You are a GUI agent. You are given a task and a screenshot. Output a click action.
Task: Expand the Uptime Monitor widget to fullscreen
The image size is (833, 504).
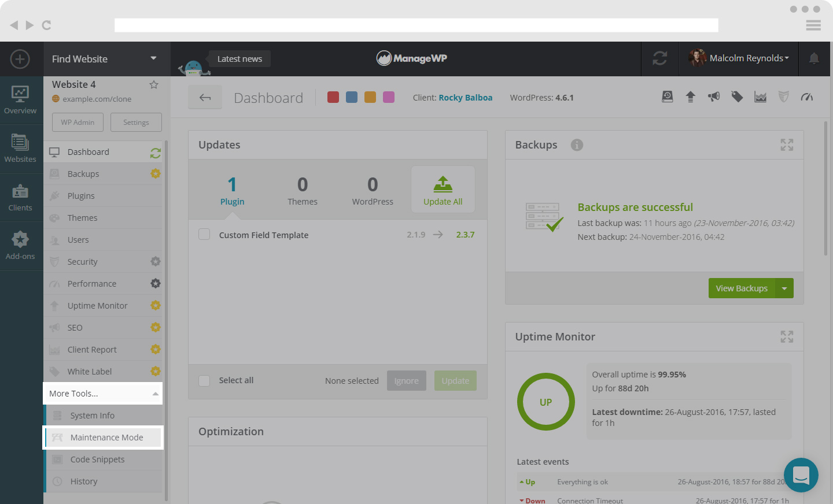coord(787,336)
